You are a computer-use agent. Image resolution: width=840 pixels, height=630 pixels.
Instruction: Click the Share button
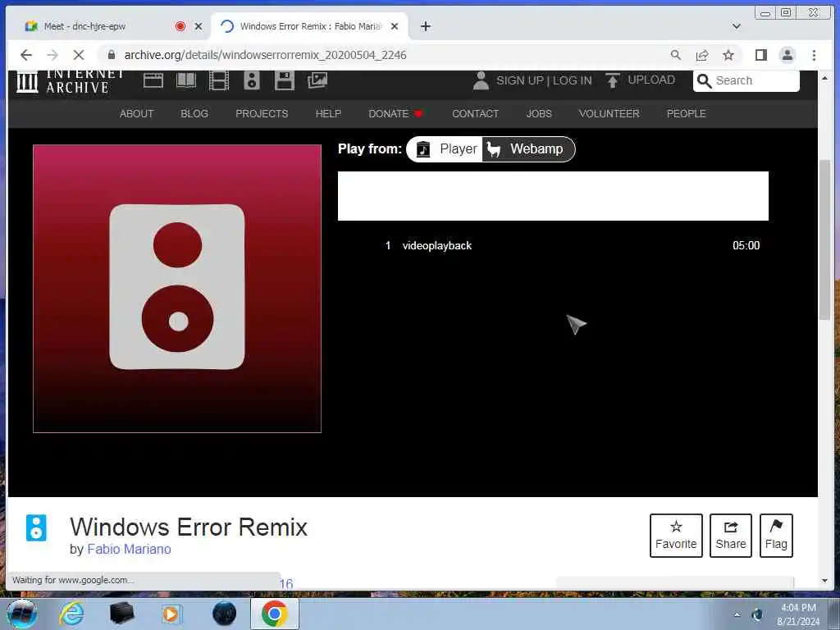coord(731,535)
